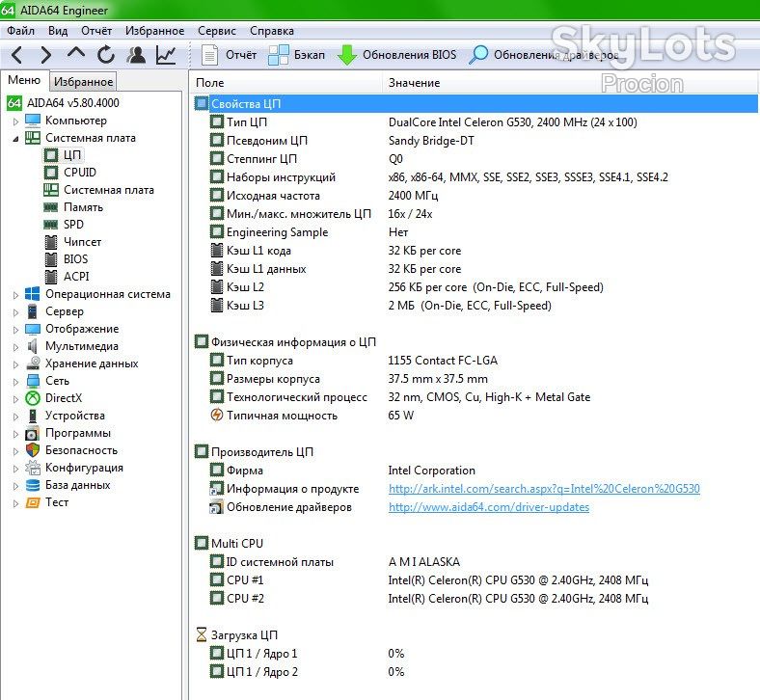
Task: Click the Refresh icon in the toolbar
Action: point(106,55)
